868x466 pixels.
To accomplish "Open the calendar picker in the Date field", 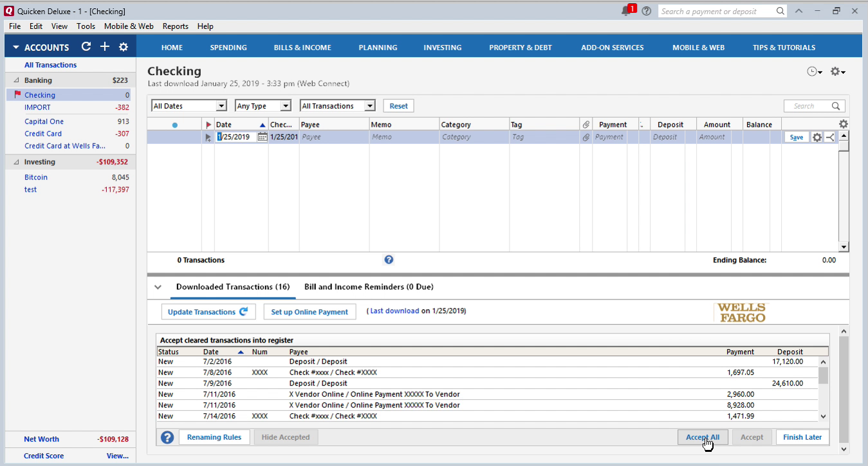I will pos(262,137).
